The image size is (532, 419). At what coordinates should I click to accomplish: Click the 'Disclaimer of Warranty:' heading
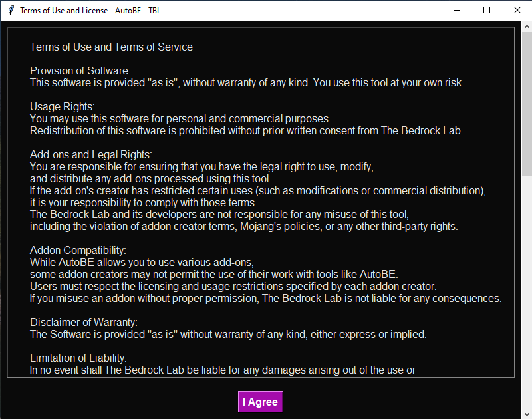[84, 322]
